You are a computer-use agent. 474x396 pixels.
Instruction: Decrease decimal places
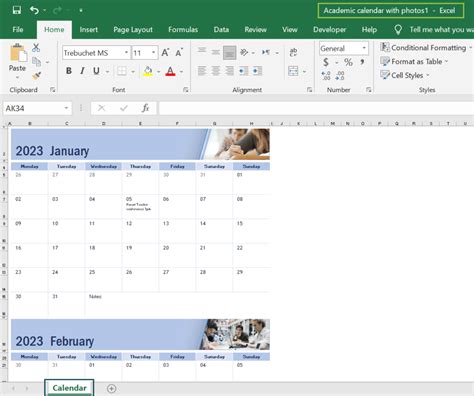pyautogui.click(x=340, y=76)
